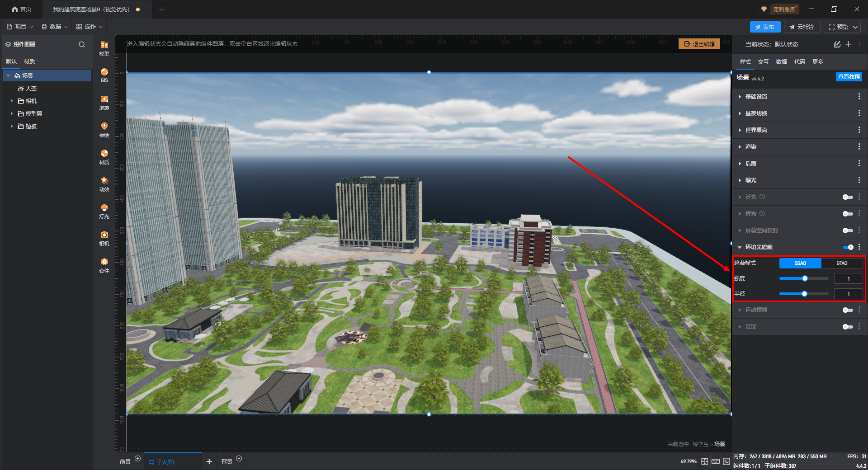Open the 动效 (Effects) component tool
The image size is (868, 470).
click(104, 184)
